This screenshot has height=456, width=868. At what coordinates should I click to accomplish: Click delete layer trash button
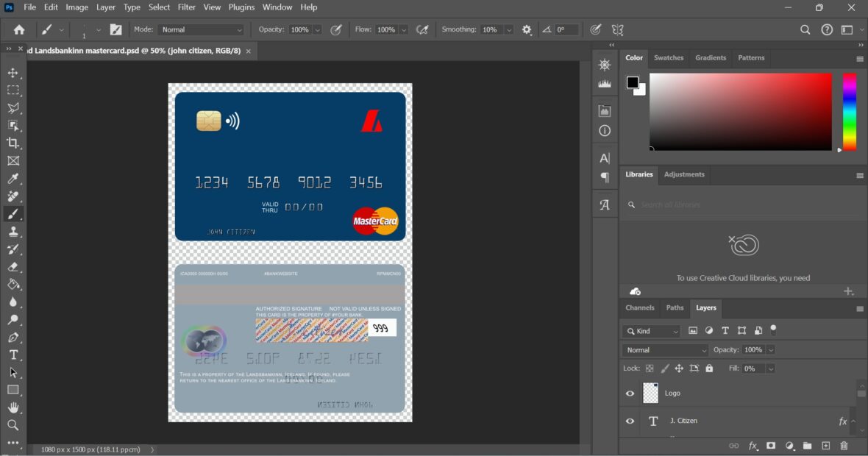pos(844,446)
